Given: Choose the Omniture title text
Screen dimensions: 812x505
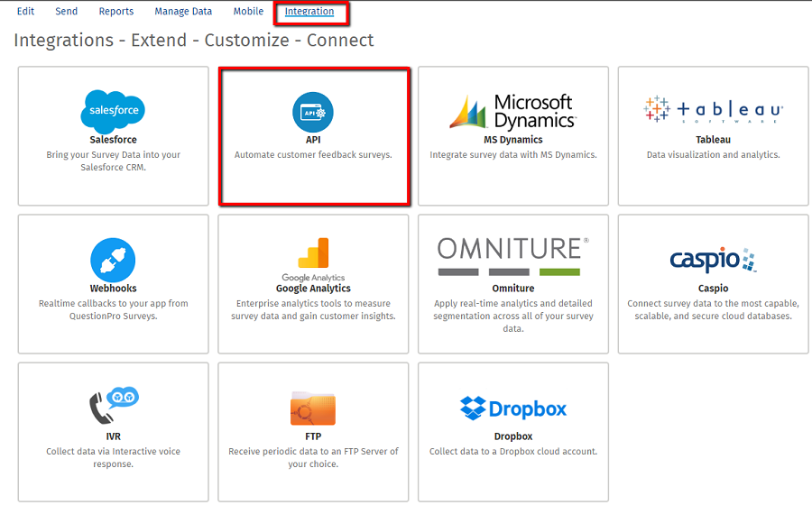Looking at the screenshot, I should click(513, 289).
